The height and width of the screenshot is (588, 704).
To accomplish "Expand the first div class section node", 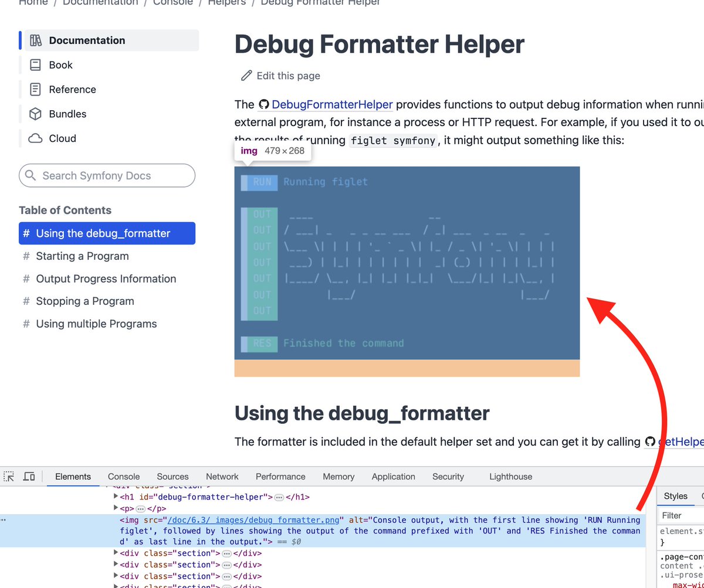I will (x=116, y=553).
